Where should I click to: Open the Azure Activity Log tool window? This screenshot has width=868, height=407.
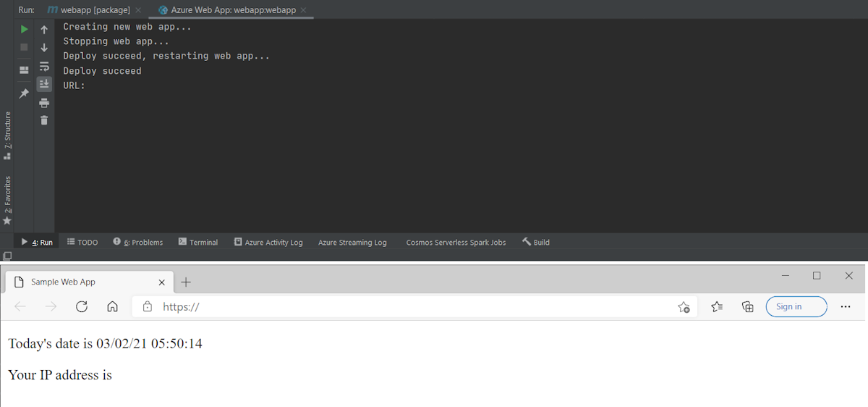click(268, 242)
